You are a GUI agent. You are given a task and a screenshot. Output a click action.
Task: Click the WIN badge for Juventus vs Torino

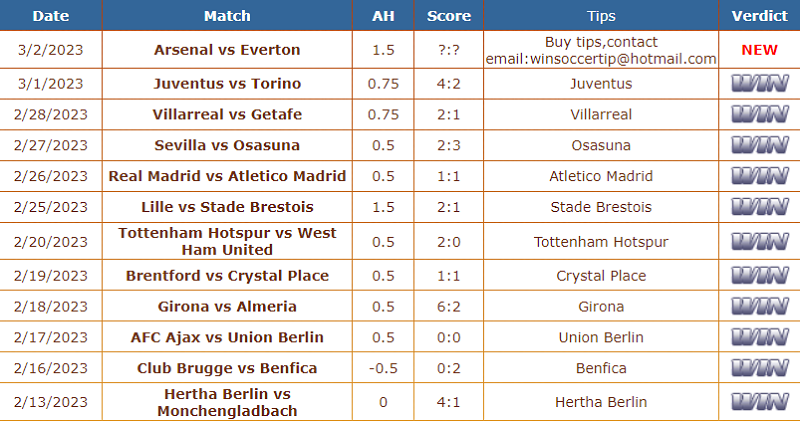(760, 84)
